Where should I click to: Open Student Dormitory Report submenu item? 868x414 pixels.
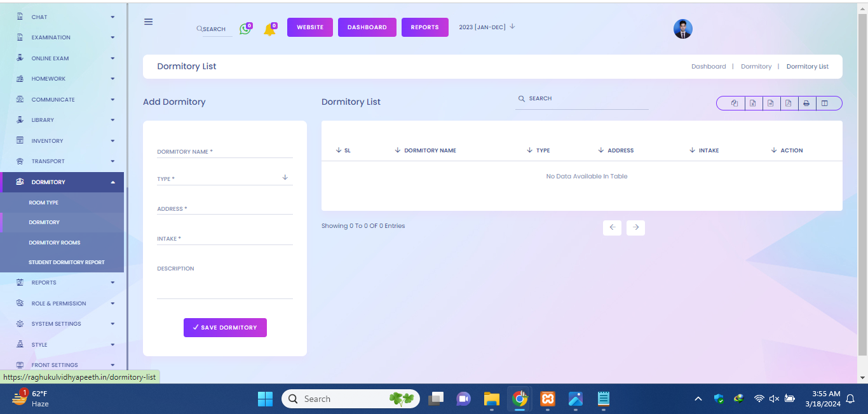click(67, 262)
